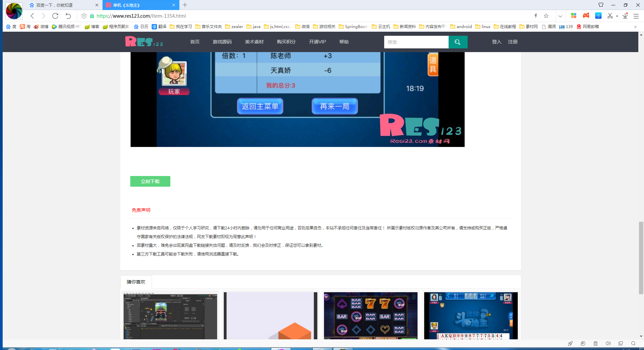
Task: Go back with the browser back arrow
Action: [x=32, y=16]
